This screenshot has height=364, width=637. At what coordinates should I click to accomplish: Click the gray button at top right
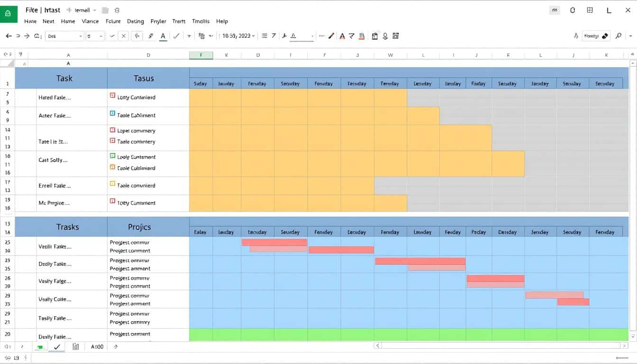coord(554,10)
